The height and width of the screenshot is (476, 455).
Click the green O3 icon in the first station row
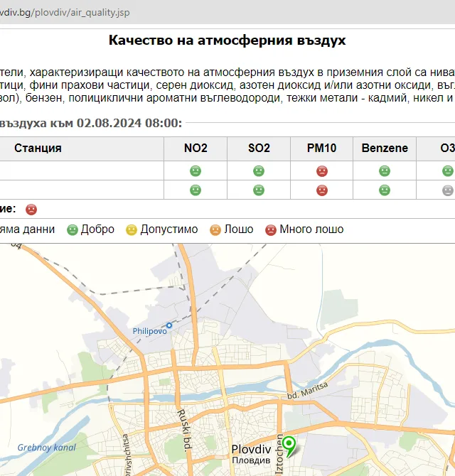448,171
